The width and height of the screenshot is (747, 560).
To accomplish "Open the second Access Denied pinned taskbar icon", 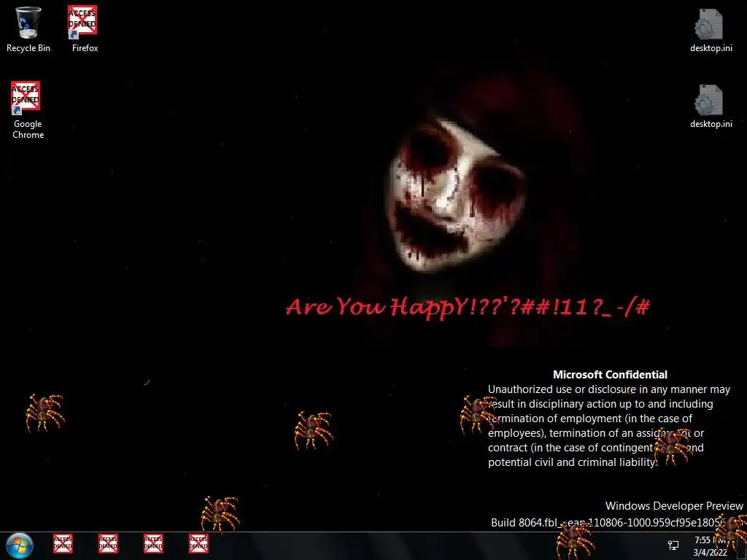I will click(x=108, y=544).
